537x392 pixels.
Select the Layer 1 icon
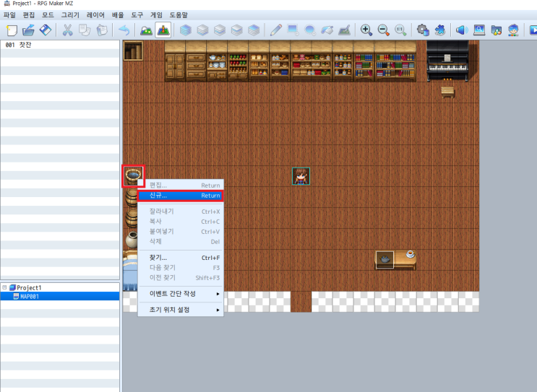click(203, 30)
